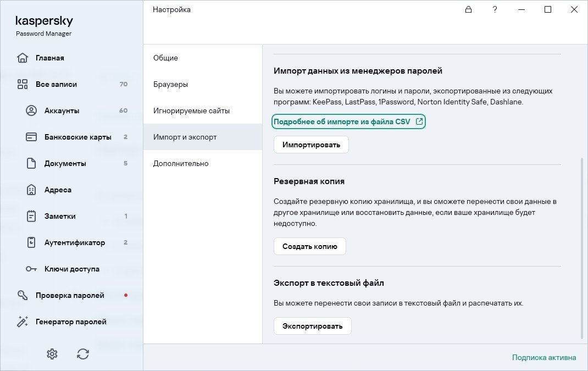The width and height of the screenshot is (588, 371).
Task: Click the Резервная копия heading
Action: (x=309, y=181)
